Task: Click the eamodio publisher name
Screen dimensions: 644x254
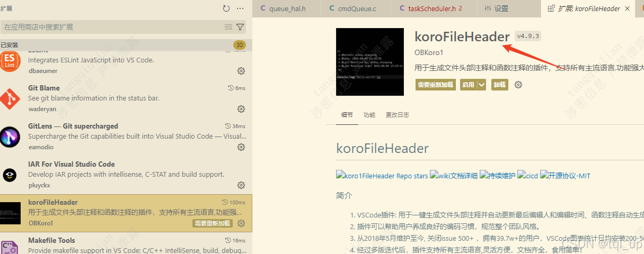Action: 41,147
